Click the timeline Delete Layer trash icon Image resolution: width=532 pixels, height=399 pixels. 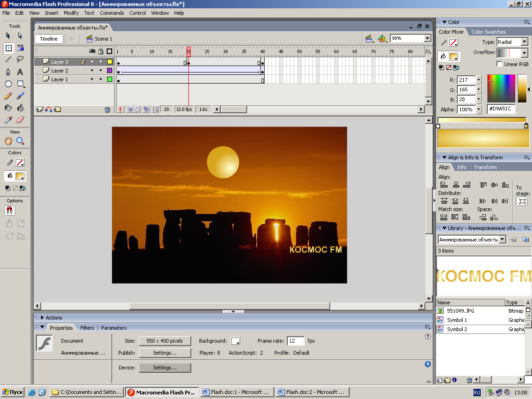pos(107,109)
